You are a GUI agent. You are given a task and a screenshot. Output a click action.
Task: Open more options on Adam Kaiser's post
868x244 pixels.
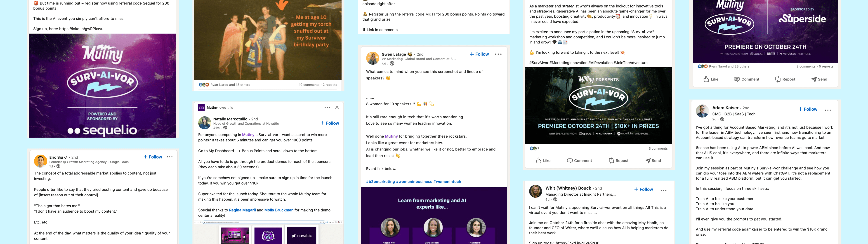click(828, 110)
